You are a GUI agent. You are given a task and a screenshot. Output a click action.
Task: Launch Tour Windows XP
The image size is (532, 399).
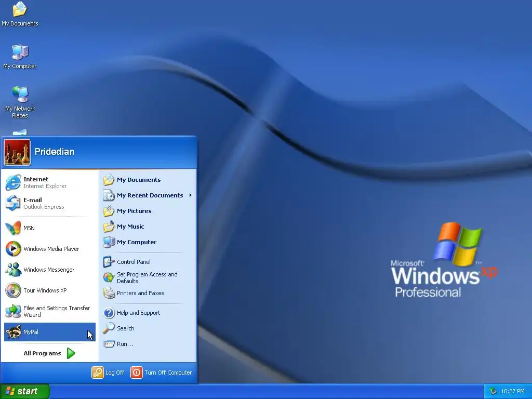click(x=49, y=290)
